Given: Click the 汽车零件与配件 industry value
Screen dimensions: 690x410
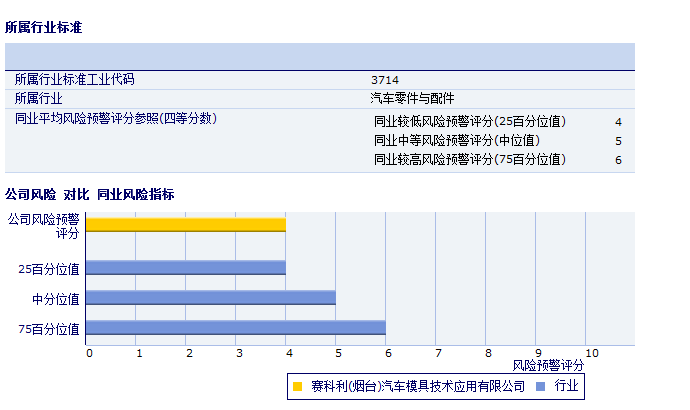Looking at the screenshot, I should click(x=412, y=98).
